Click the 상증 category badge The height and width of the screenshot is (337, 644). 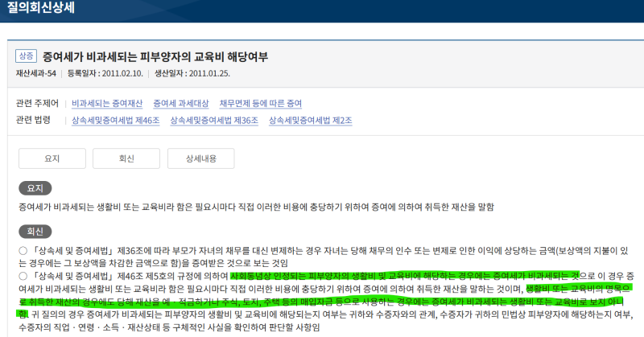coord(26,55)
